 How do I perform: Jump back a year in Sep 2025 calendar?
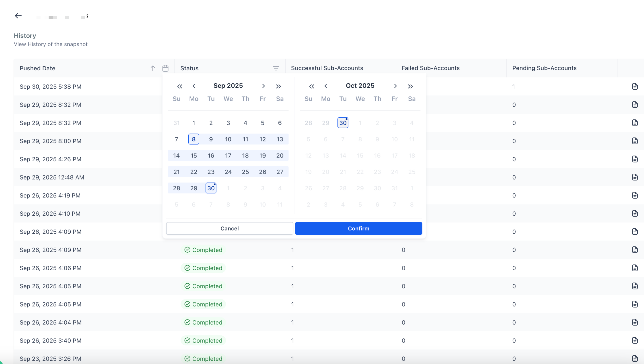pyautogui.click(x=180, y=86)
